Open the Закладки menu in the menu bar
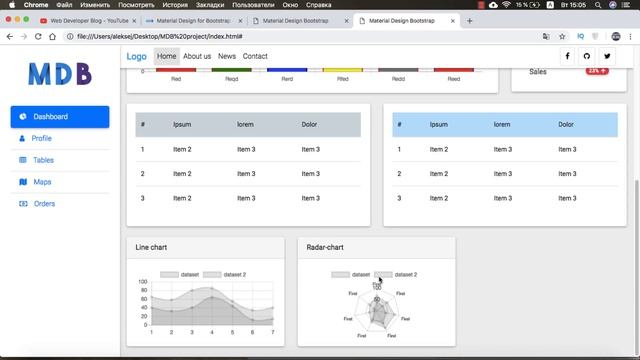Screen dimensions: 640x360 tap(210, 5)
